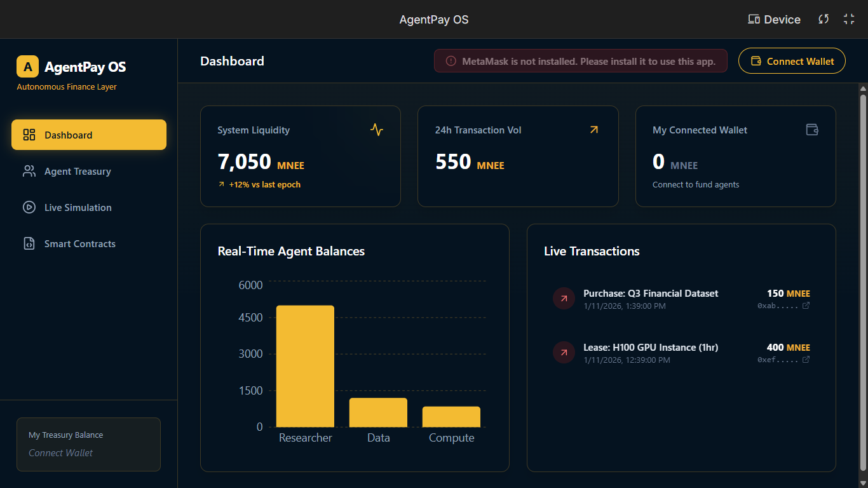The width and height of the screenshot is (868, 488).
Task: Click 'Autonomous Finance Layer' tagline
Action: [67, 87]
